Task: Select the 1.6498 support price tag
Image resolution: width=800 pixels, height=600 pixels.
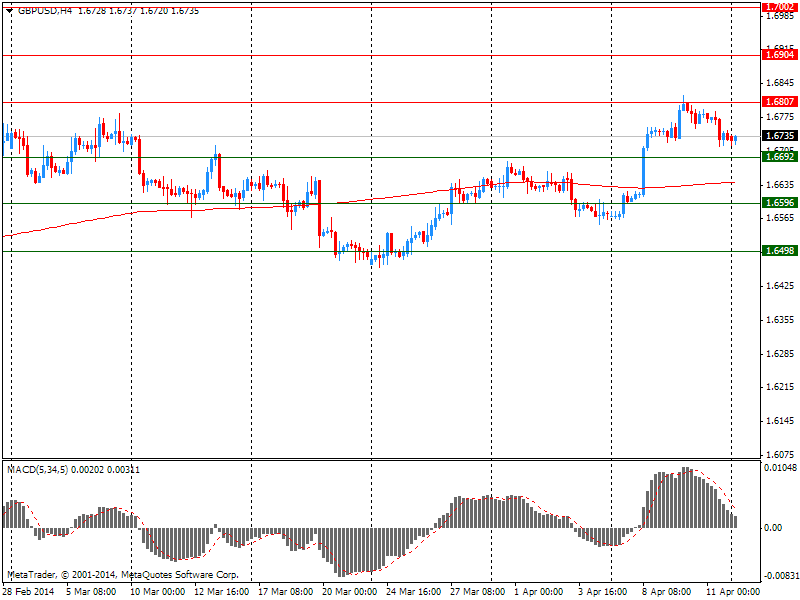Action: [779, 251]
